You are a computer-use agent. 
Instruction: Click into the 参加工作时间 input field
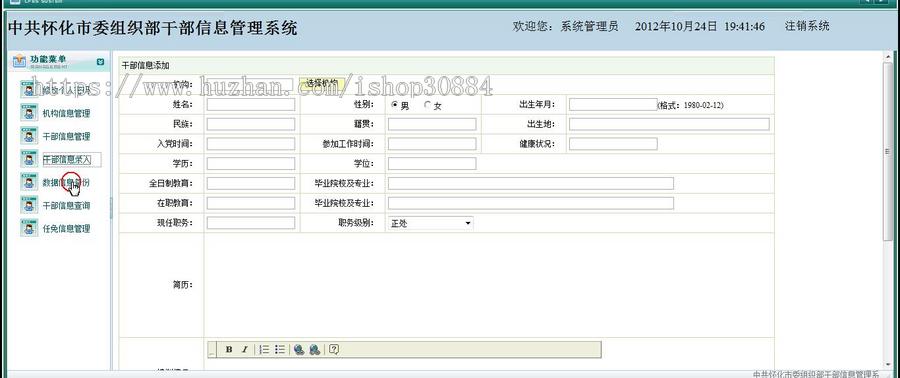click(x=432, y=144)
